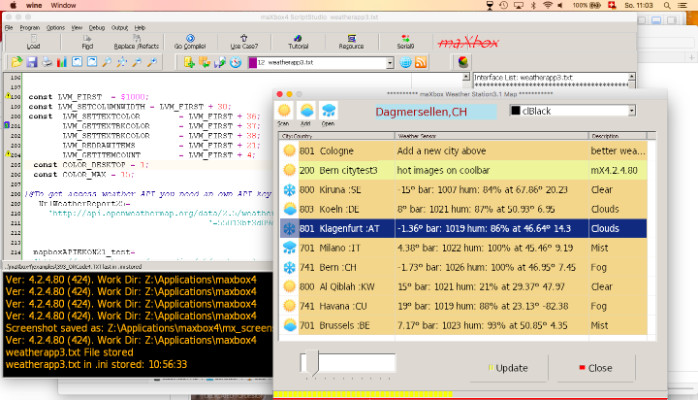Click 'weatherapp3.txt File stored' console line
The width and height of the screenshot is (698, 400).
[69, 352]
